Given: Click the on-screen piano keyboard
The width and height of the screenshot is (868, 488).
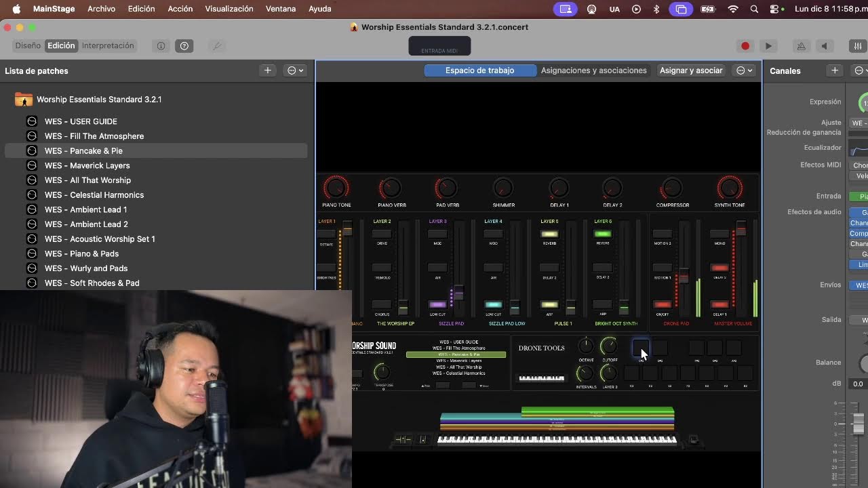Looking at the screenshot, I should pyautogui.click(x=557, y=440).
